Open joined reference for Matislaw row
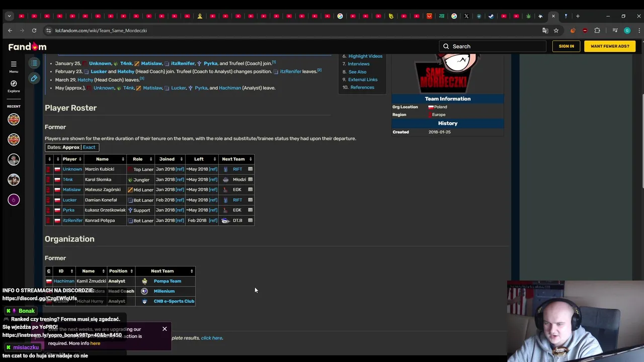This screenshot has height=362, width=644. (180, 190)
